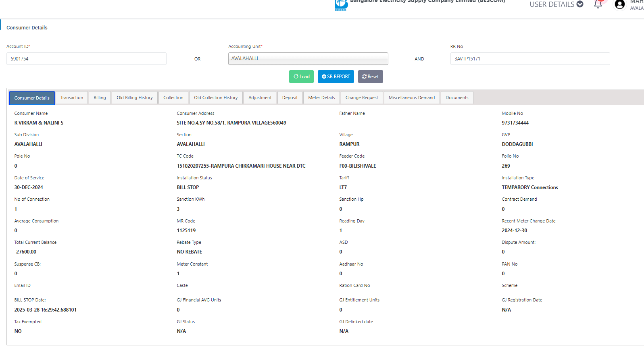Open the notification bell icon
The width and height of the screenshot is (644, 347).
click(x=598, y=4)
